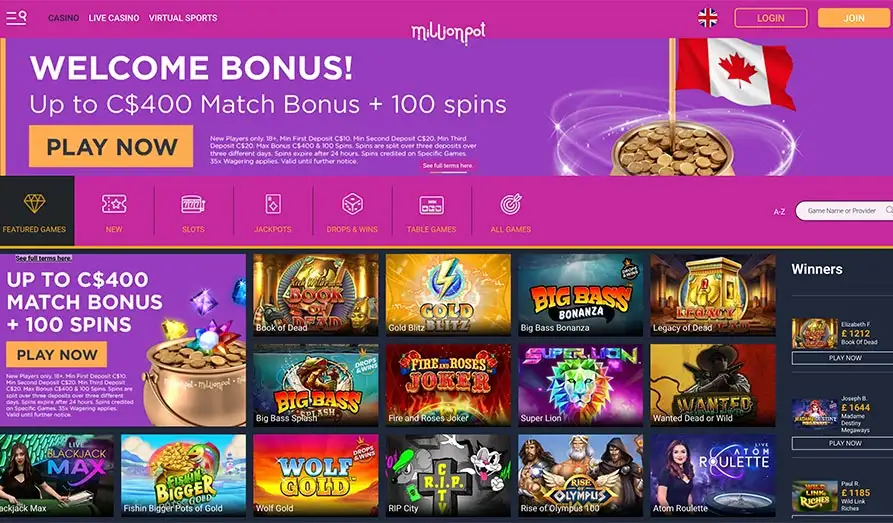This screenshot has height=523, width=893.
Task: Switch to the Live Casino tab
Action: (x=114, y=18)
